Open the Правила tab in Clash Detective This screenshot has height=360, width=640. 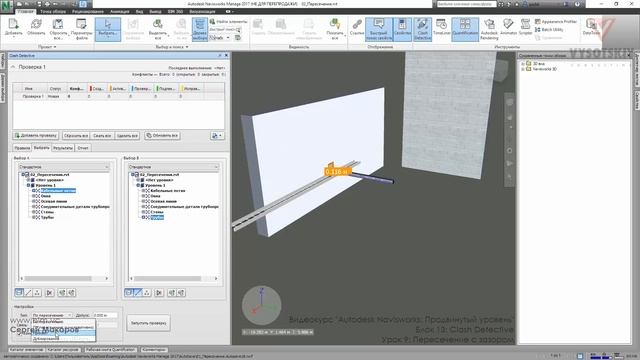(x=22, y=148)
